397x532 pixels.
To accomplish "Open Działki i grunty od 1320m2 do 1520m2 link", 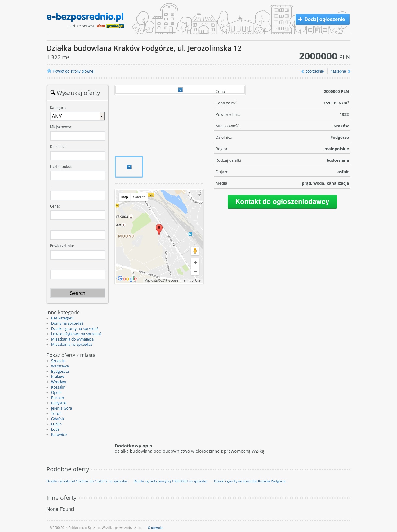I will (87, 481).
